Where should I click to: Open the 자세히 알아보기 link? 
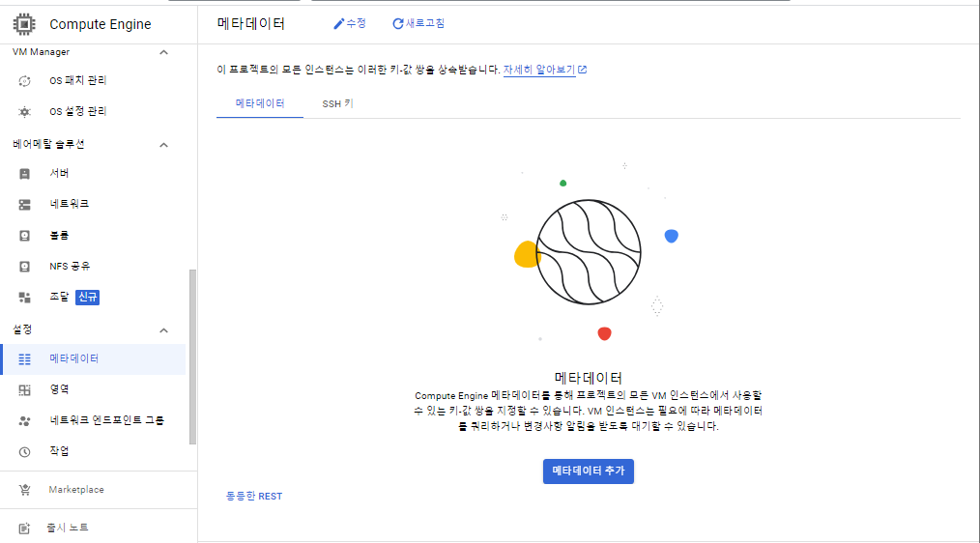[538, 70]
